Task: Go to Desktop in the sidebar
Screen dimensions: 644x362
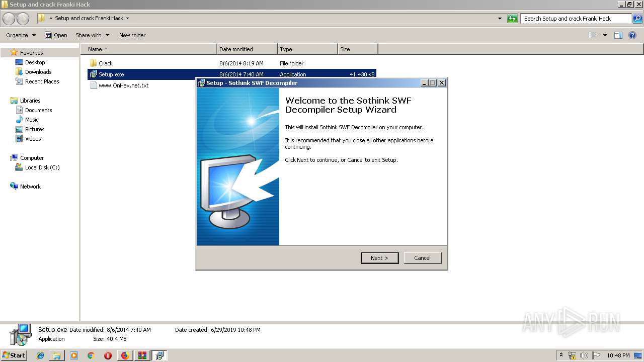Action: coord(35,62)
